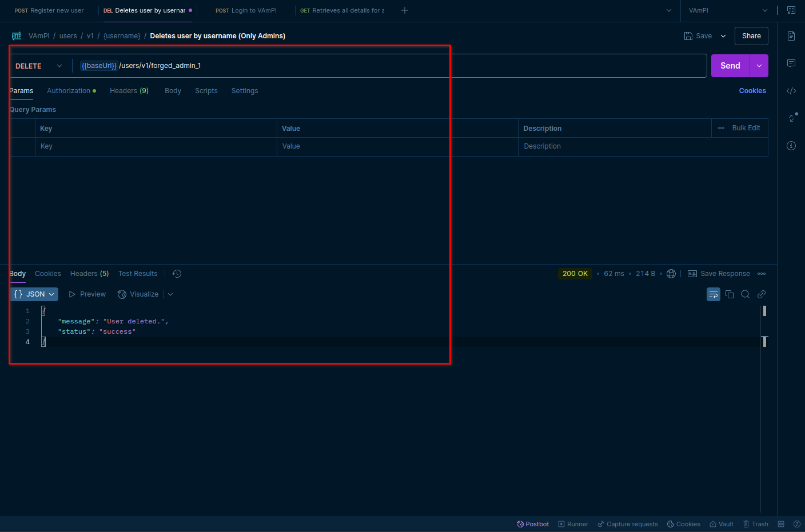
Task: Open the response Headers (5) tab
Action: click(x=89, y=274)
